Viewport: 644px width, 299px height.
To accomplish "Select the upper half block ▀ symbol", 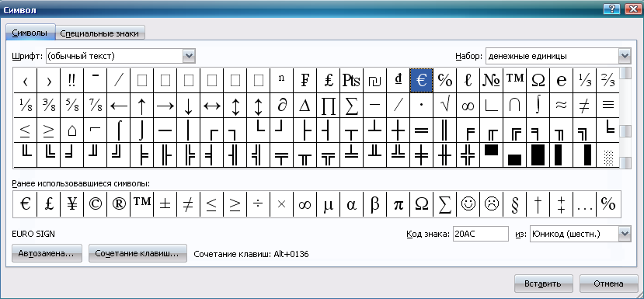I will click(491, 155).
